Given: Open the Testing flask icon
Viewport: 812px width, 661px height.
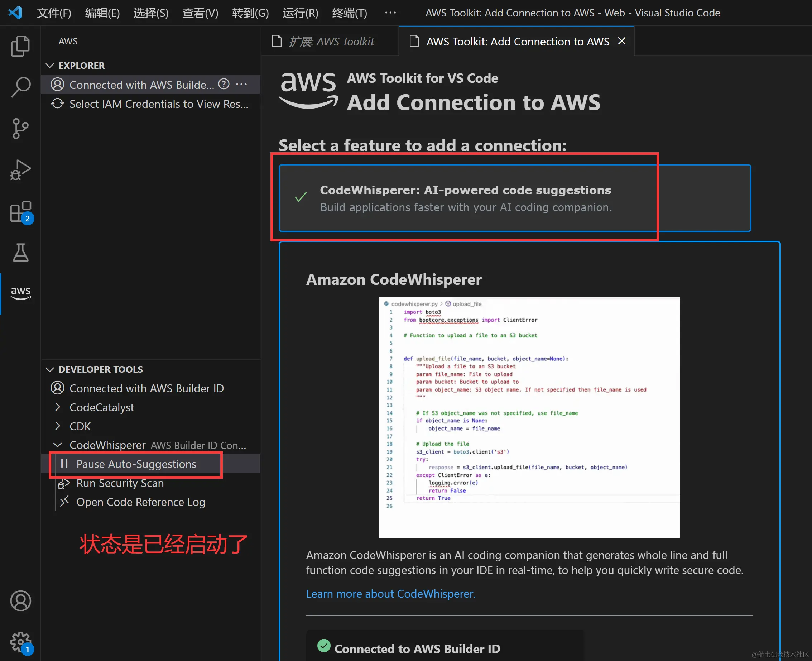Looking at the screenshot, I should [20, 253].
